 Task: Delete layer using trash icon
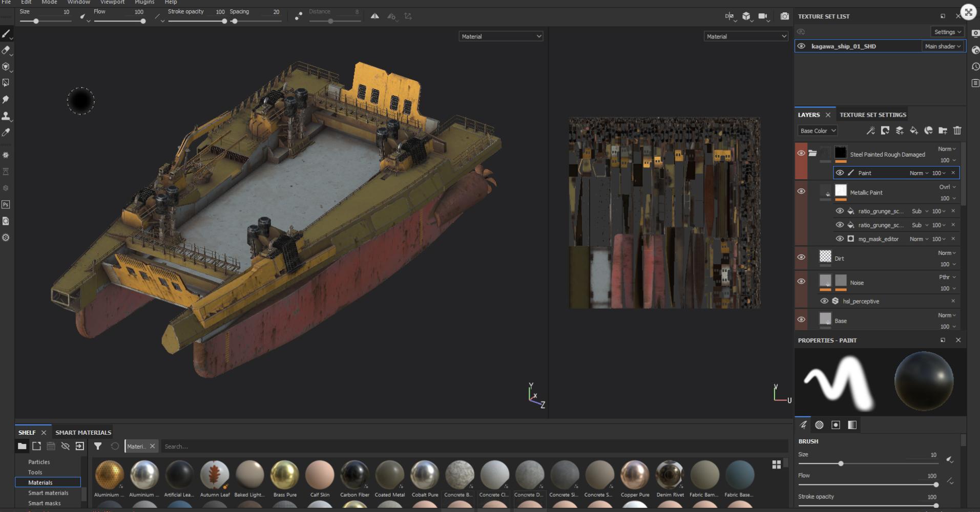pos(957,131)
